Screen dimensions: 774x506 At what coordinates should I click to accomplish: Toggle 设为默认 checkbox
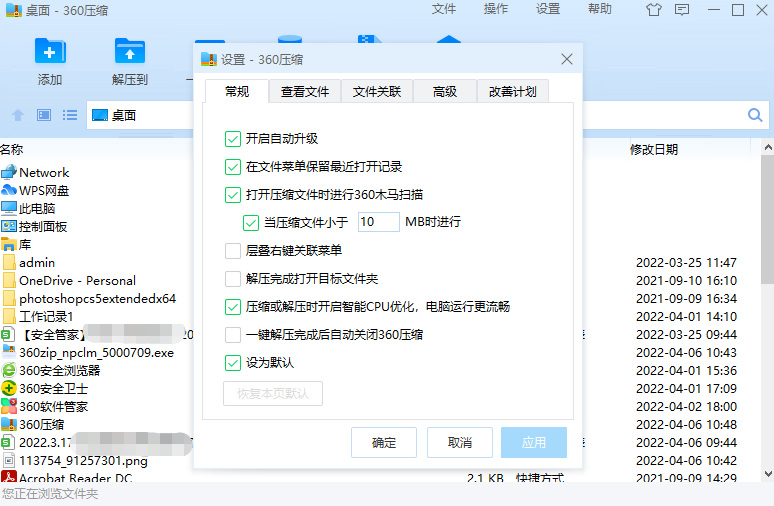[232, 363]
